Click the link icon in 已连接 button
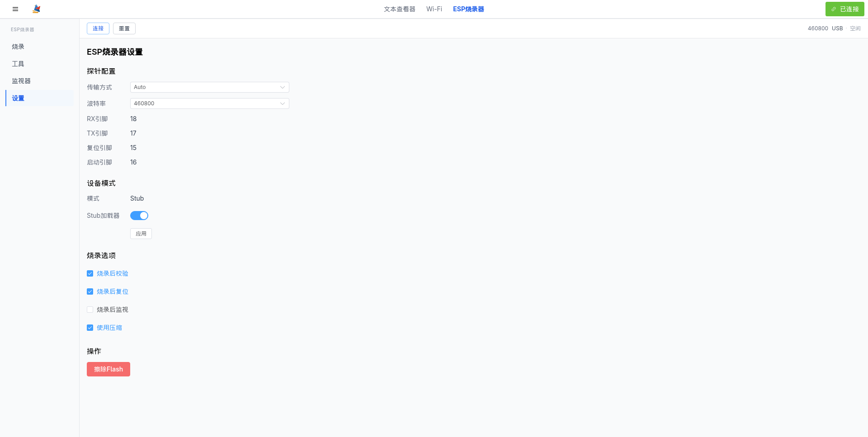Viewport: 868px width, 437px height. [x=834, y=9]
